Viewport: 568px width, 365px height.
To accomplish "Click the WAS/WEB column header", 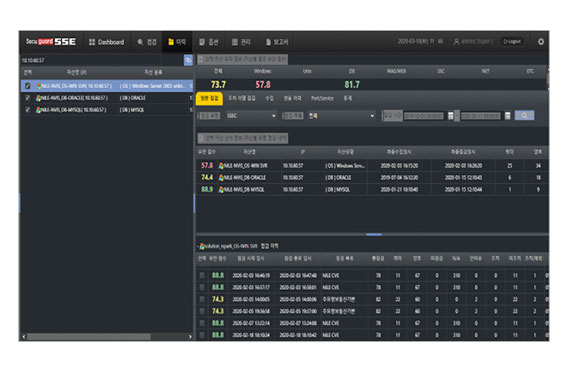I will [x=396, y=71].
